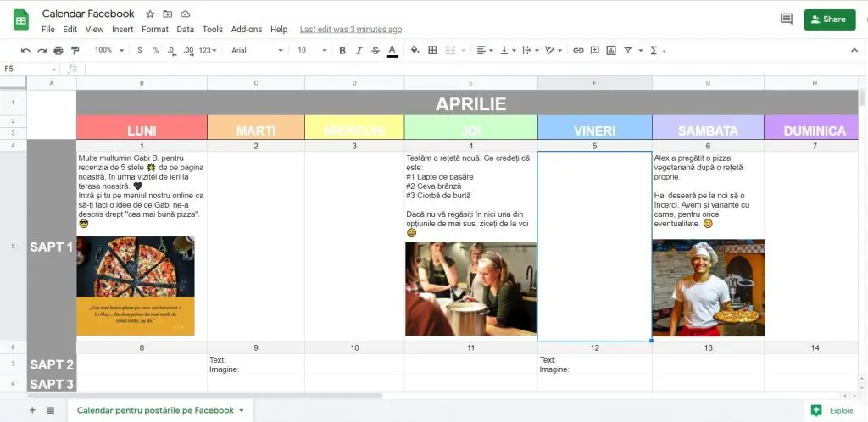868x422 pixels.
Task: Open the File menu
Action: point(48,30)
